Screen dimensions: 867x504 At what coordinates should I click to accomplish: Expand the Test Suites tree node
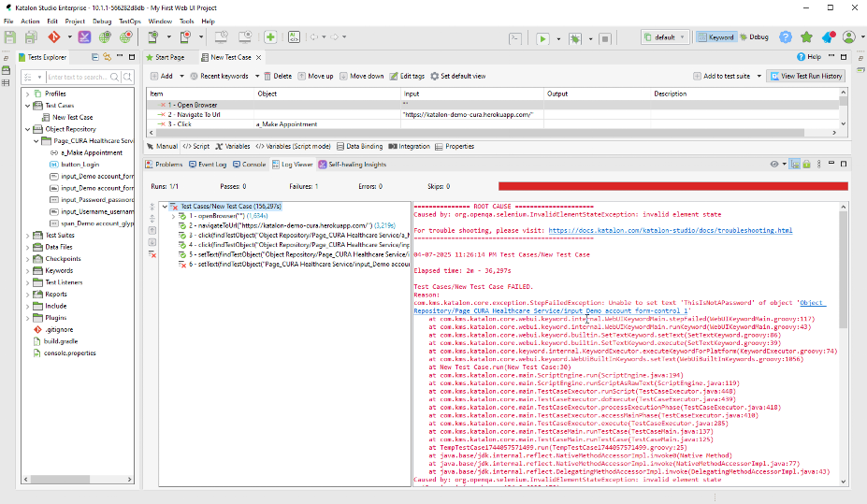[x=27, y=235]
